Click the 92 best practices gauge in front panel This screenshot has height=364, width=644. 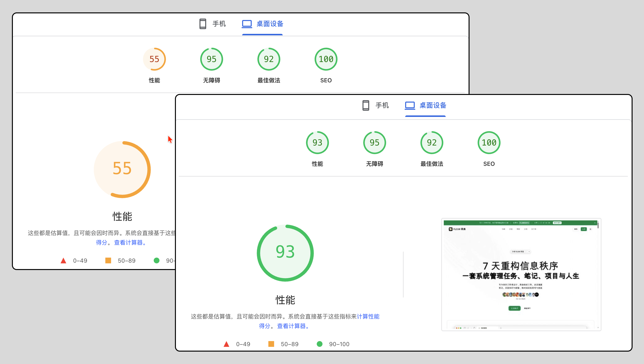(x=432, y=143)
